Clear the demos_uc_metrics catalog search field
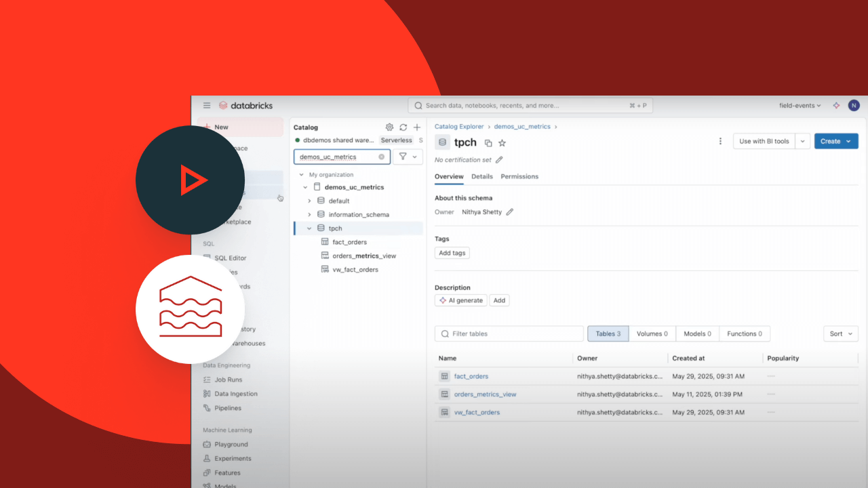The width and height of the screenshot is (868, 488). (x=381, y=157)
